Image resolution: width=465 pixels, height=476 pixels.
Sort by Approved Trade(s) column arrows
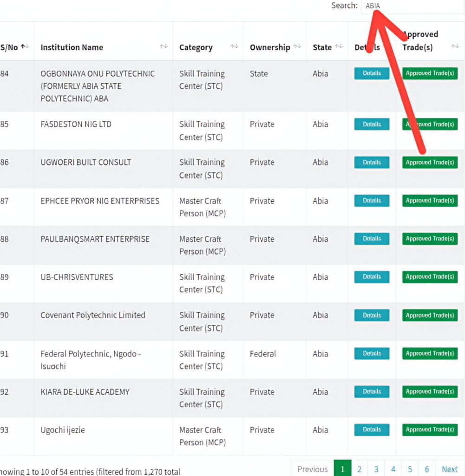455,46
